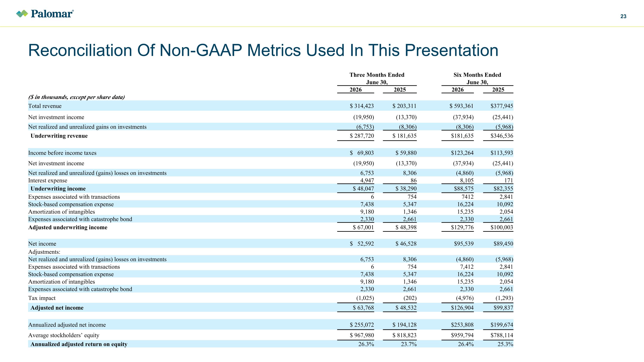Click the Tax impact row label

(42, 298)
